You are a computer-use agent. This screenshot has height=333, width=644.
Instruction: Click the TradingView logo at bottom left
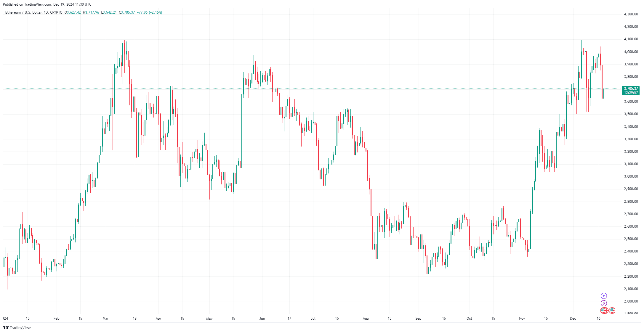click(17, 328)
